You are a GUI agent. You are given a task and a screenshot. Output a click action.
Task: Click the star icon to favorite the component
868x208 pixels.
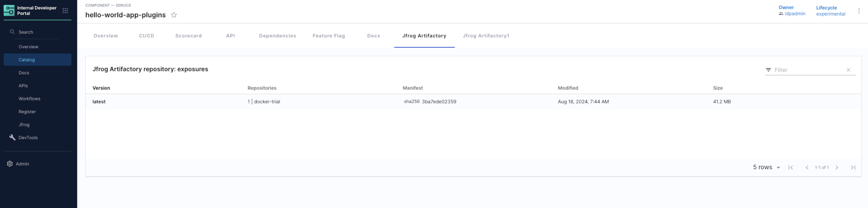point(173,15)
